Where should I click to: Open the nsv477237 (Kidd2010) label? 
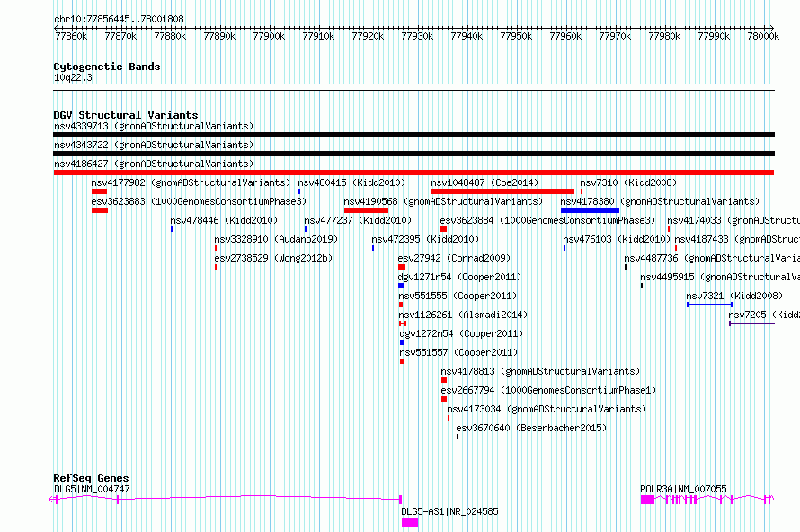(x=358, y=220)
